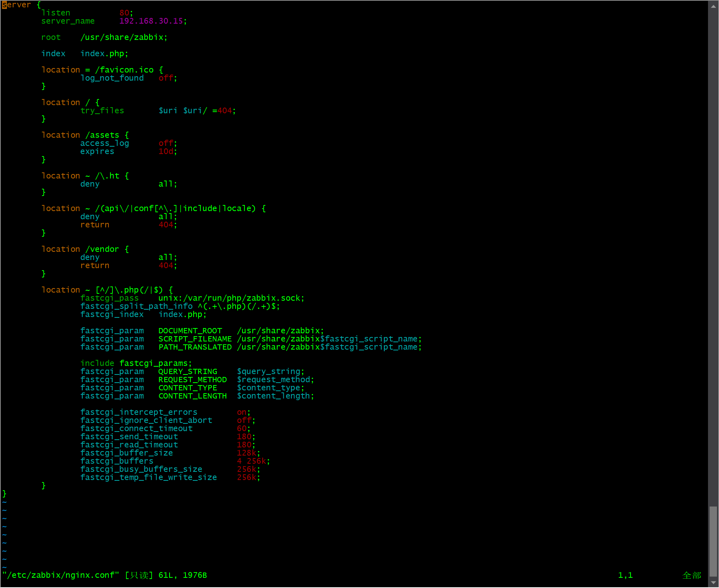Viewport: 719px width, 588px height.
Task: Click the '10d' expires value
Action: 166,151
